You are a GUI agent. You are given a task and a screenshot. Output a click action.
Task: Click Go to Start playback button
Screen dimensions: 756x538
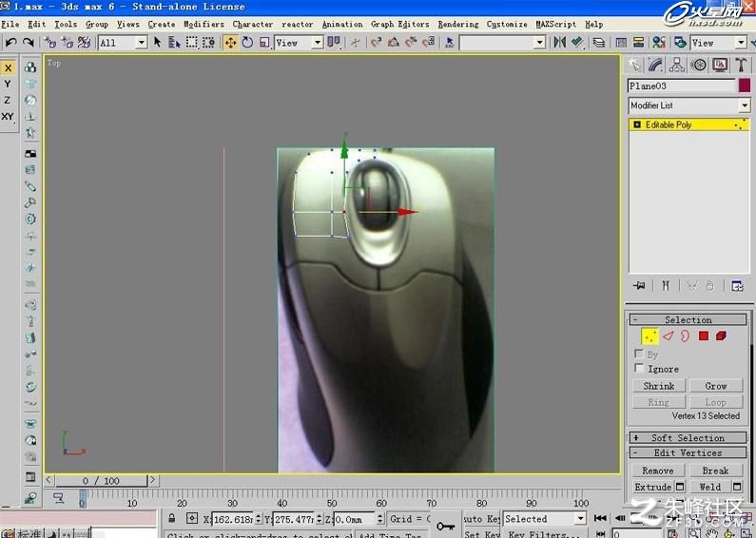click(x=600, y=518)
